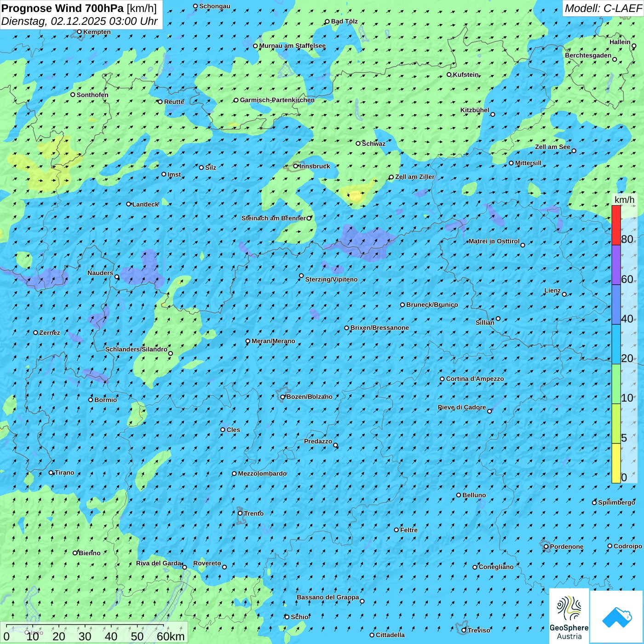Click the Steinach am Brenner label
The width and height of the screenshot is (644, 644).
pyautogui.click(x=273, y=218)
